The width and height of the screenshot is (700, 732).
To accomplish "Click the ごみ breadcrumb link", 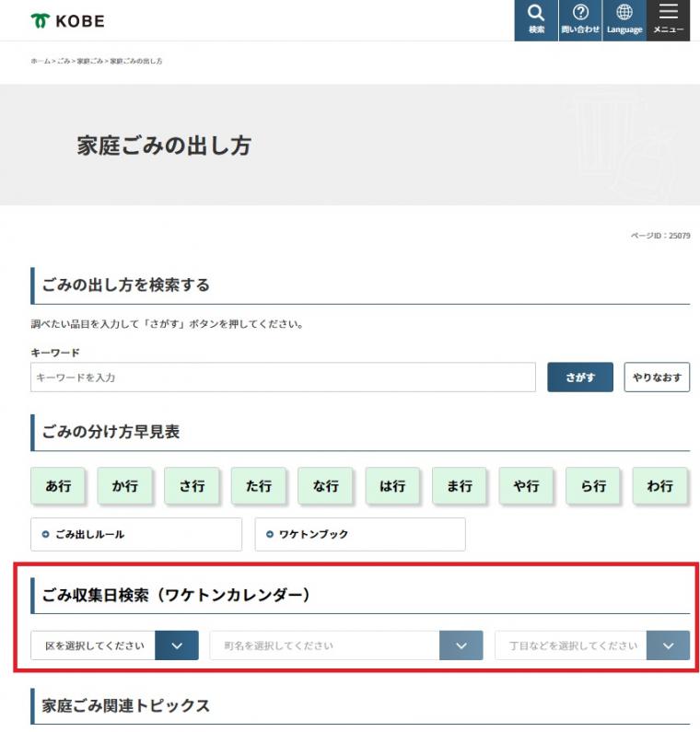I will [64, 61].
